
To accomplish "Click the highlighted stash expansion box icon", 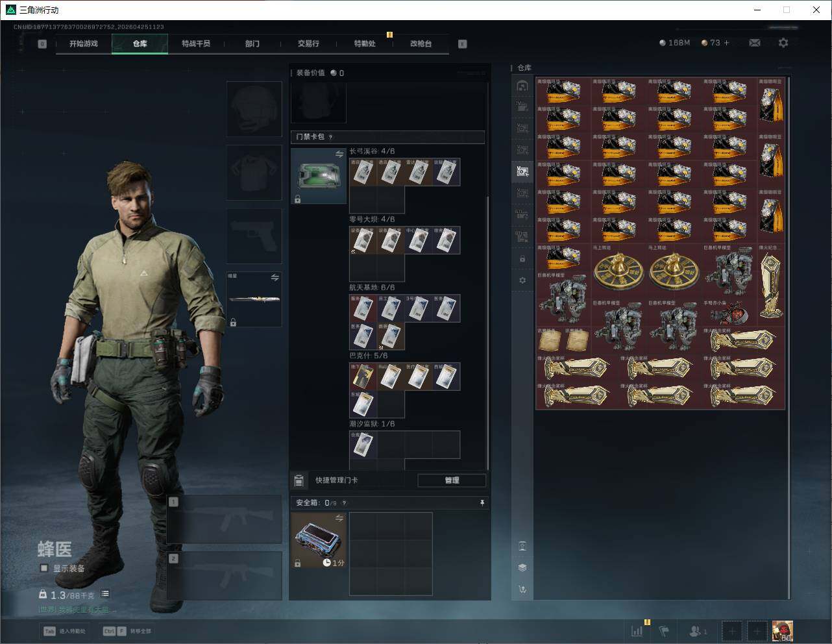I will 522,171.
